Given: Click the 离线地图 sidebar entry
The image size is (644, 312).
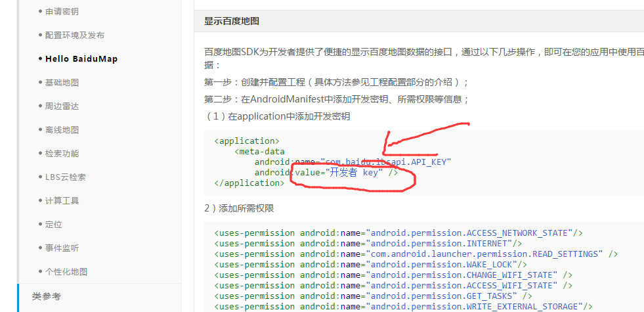Looking at the screenshot, I should pyautogui.click(x=62, y=130).
